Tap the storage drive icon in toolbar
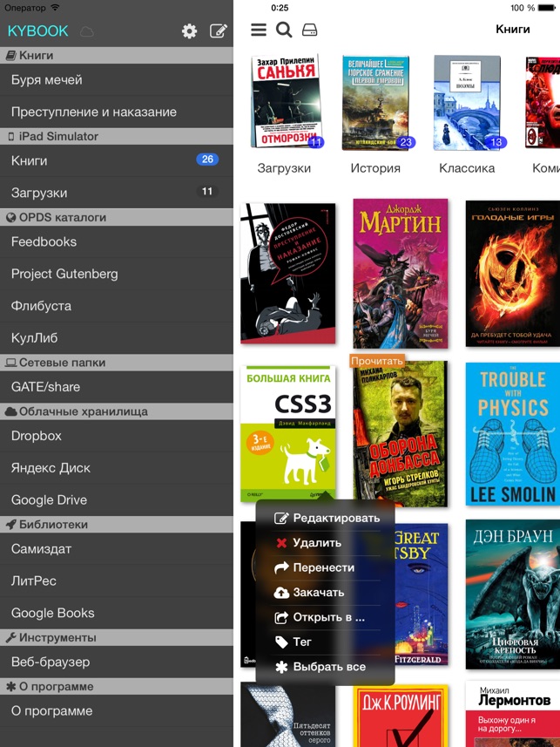The width and height of the screenshot is (560, 747). [x=309, y=30]
